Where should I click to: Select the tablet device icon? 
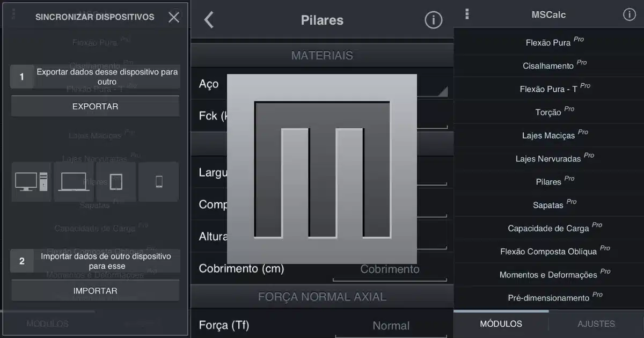[x=116, y=182]
